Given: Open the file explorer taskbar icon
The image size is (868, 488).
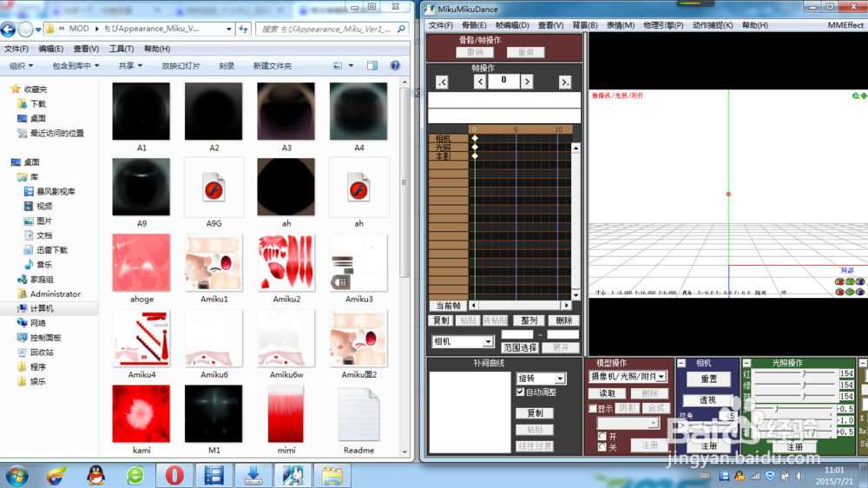Looking at the screenshot, I should (x=332, y=475).
